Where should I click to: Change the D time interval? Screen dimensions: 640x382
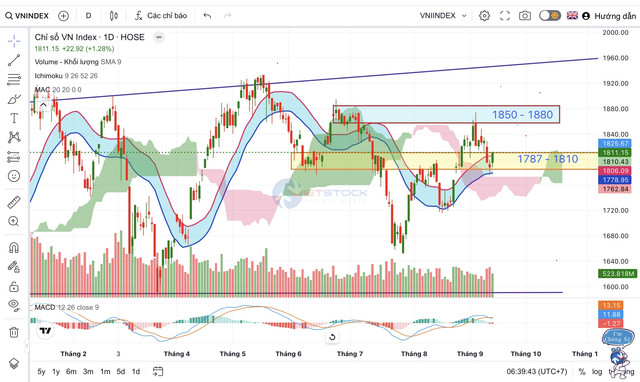(x=88, y=16)
